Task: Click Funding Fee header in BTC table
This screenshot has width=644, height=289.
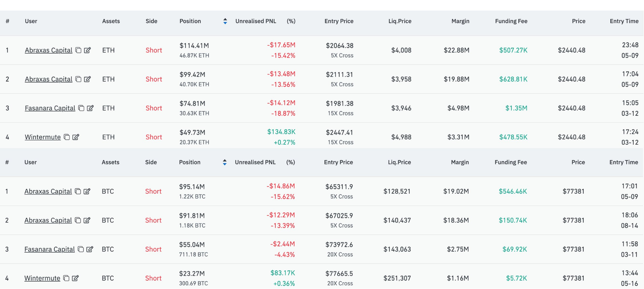Action: 511,162
